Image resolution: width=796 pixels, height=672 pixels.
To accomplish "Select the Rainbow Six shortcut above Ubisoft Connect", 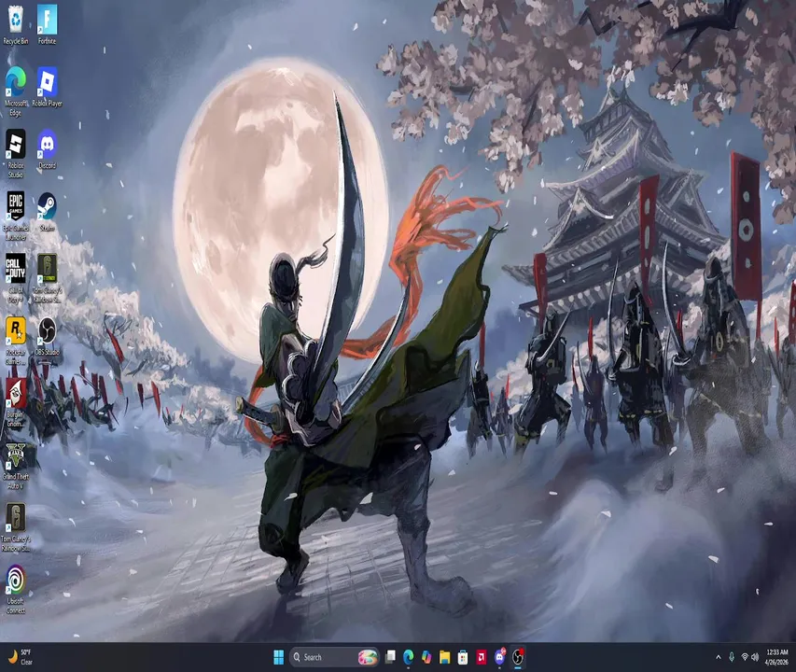I will tap(16, 527).
